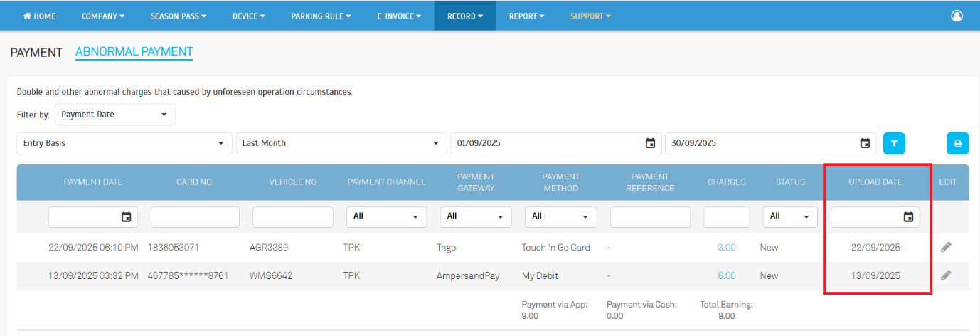Click the Vehicle No filter input field
This screenshot has height=336, width=980.
pos(292,217)
